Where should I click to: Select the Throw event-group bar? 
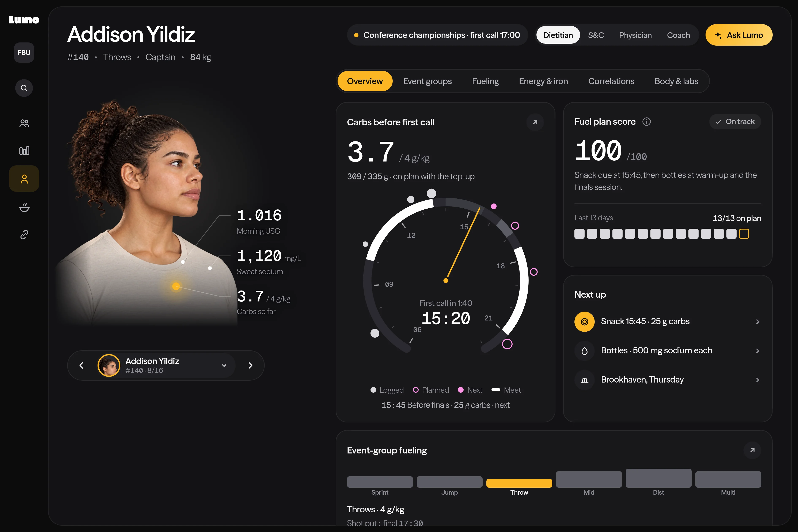(519, 483)
